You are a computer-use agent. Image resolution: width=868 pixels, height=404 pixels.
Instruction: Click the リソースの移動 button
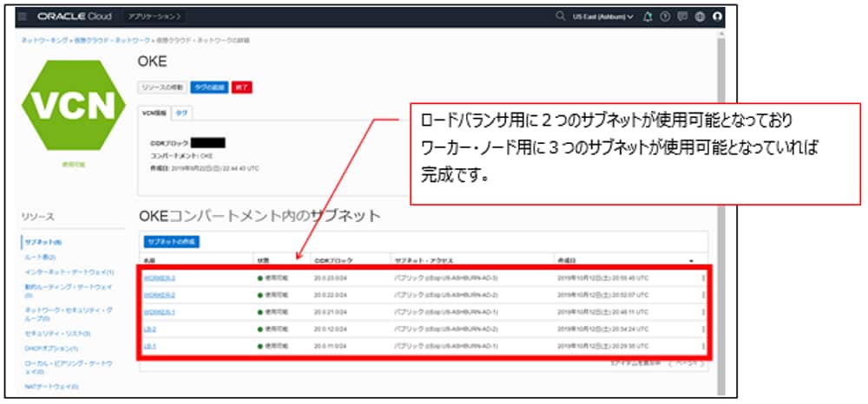click(x=162, y=88)
